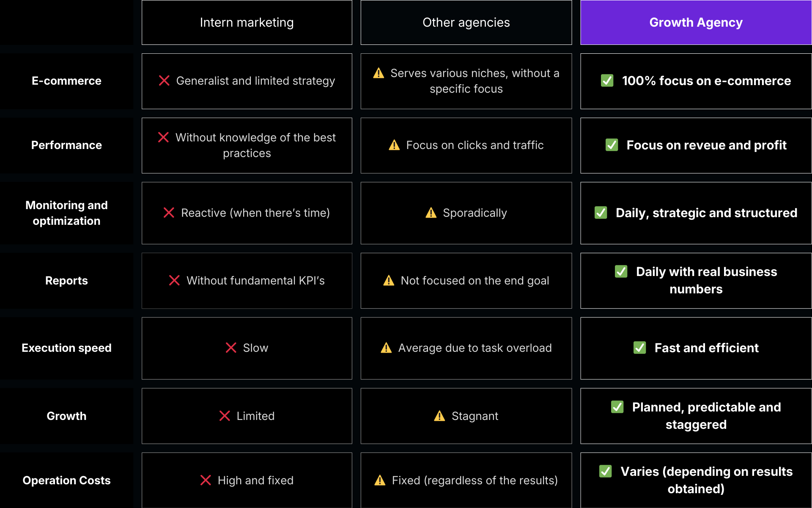
Task: Select the Growth Agency column header
Action: click(696, 22)
